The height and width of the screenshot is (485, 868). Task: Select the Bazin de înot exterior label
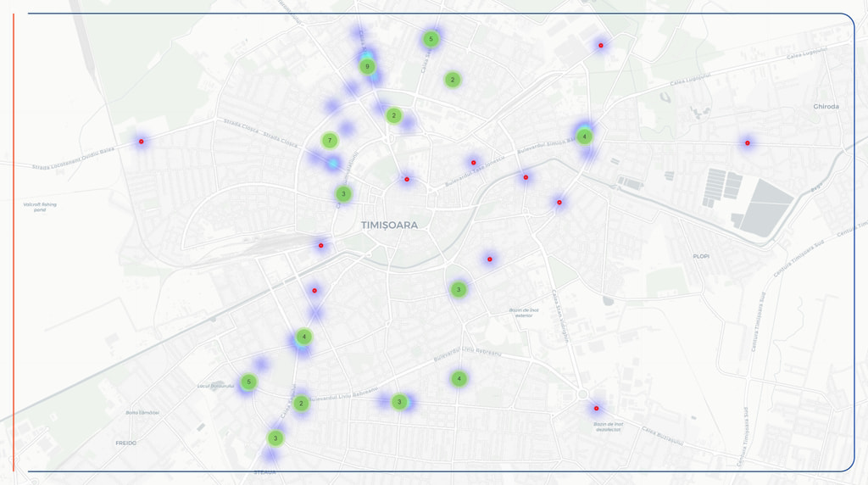pyautogui.click(x=524, y=313)
